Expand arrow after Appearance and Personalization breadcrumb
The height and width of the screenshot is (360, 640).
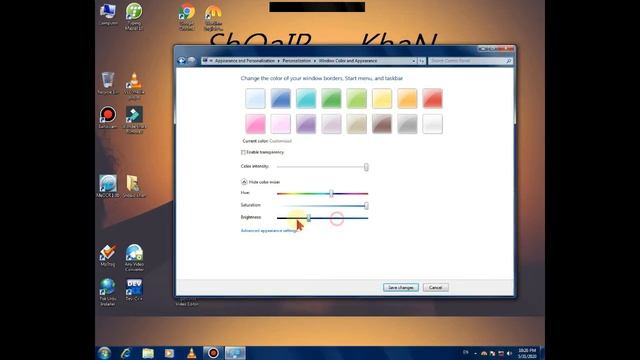(278, 61)
